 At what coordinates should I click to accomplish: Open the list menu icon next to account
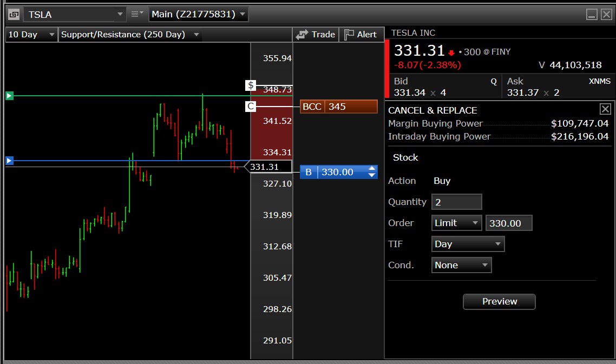click(x=137, y=15)
